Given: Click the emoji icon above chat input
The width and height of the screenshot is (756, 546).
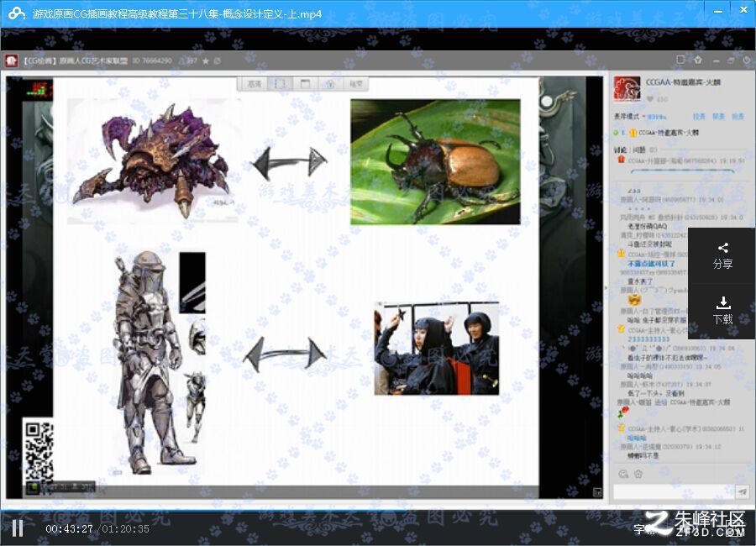Looking at the screenshot, I should click(623, 474).
